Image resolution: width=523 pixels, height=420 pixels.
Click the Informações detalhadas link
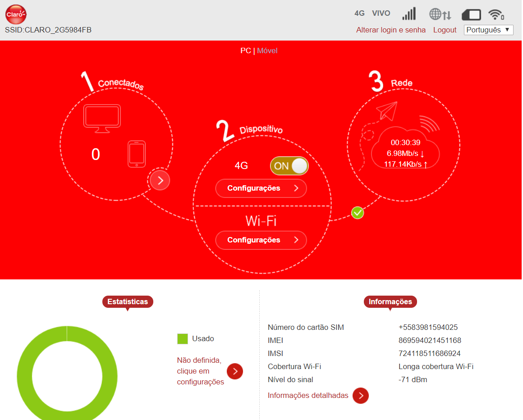point(308,395)
